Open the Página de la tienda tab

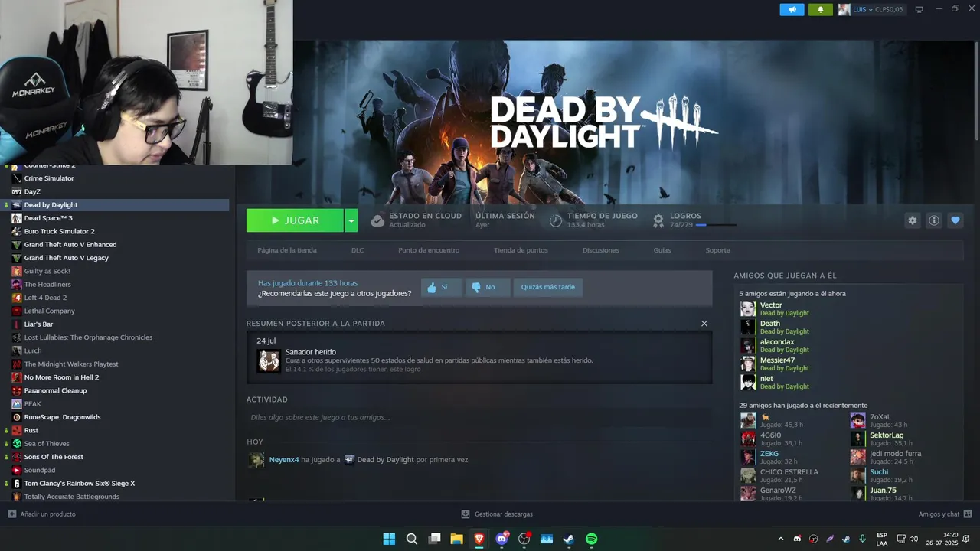pos(287,250)
